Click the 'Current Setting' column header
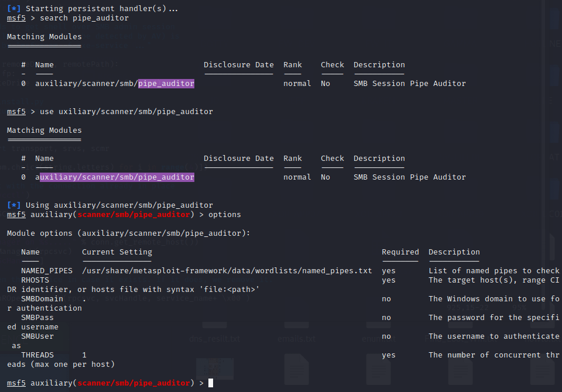The width and height of the screenshot is (562, 392). 117,252
